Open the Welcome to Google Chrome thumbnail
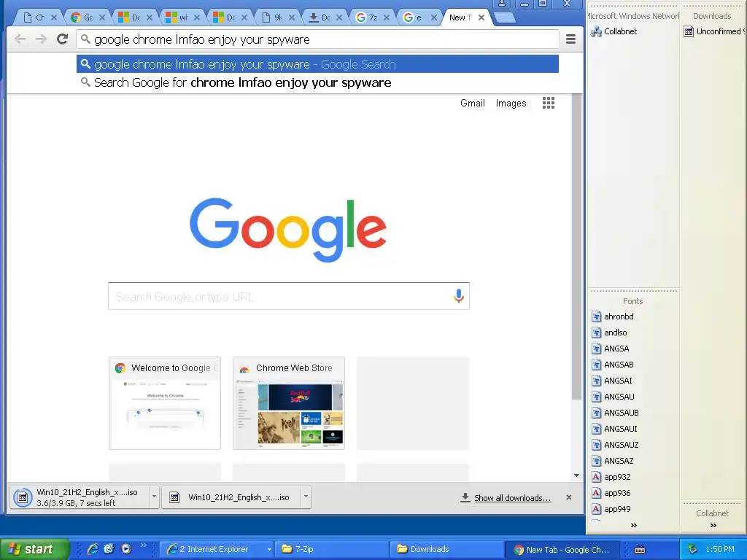The height and width of the screenshot is (560, 747). 165,403
